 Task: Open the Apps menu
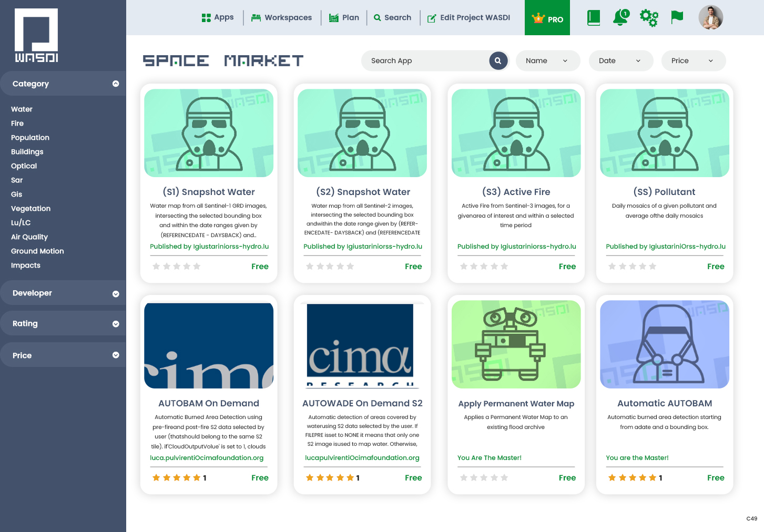[x=218, y=17]
